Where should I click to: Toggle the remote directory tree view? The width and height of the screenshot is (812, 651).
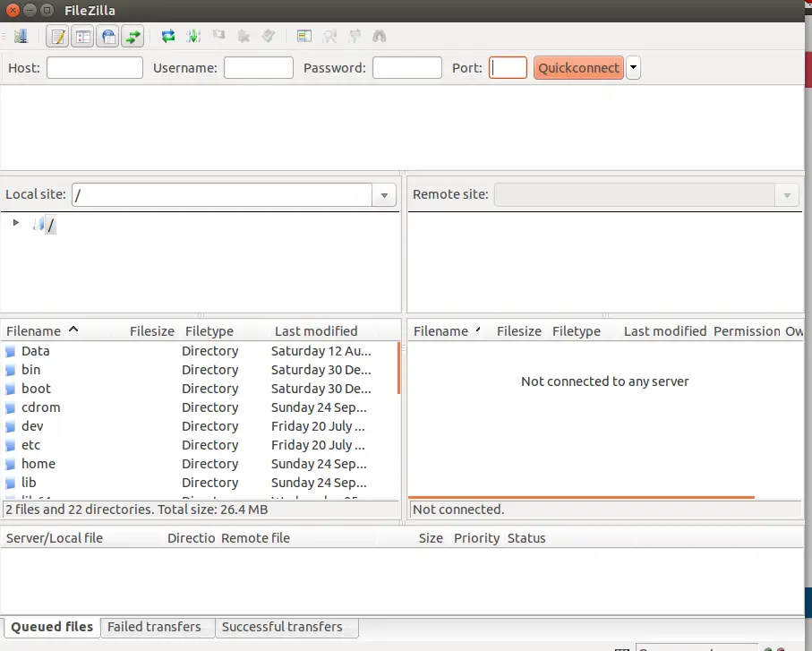pyautogui.click(x=107, y=36)
